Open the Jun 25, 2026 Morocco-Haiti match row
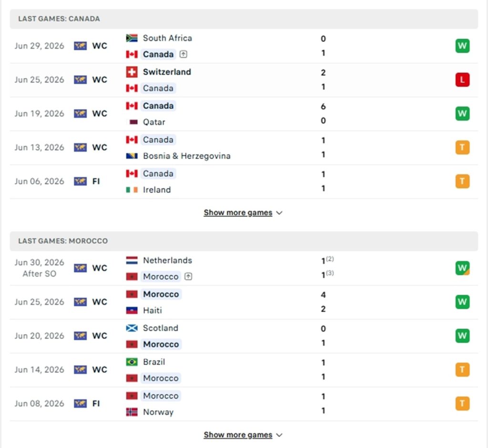Screen dimensions: 488x448 [244, 302]
